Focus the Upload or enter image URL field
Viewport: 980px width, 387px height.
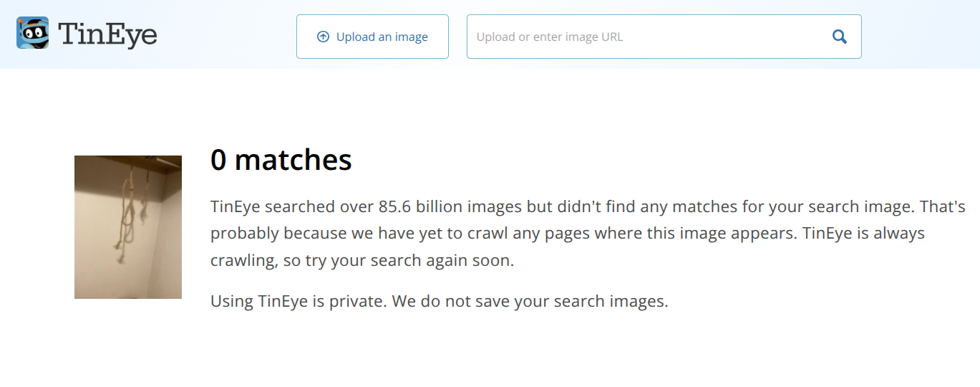point(664,37)
